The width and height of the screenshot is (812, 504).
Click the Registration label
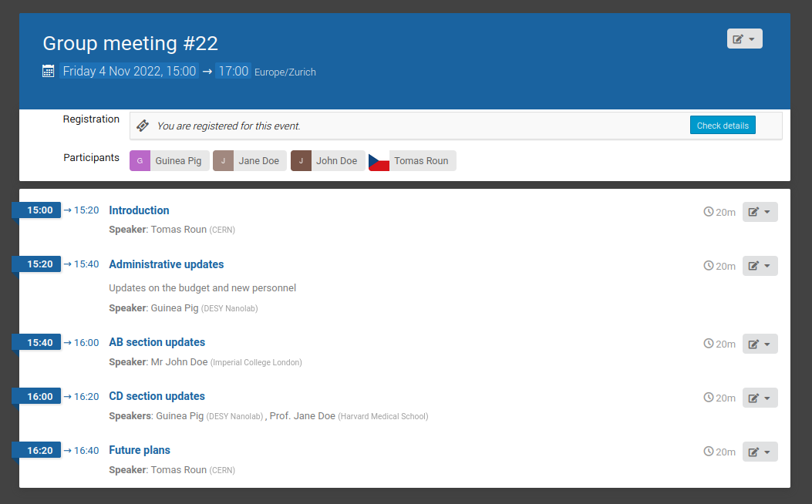click(x=91, y=119)
